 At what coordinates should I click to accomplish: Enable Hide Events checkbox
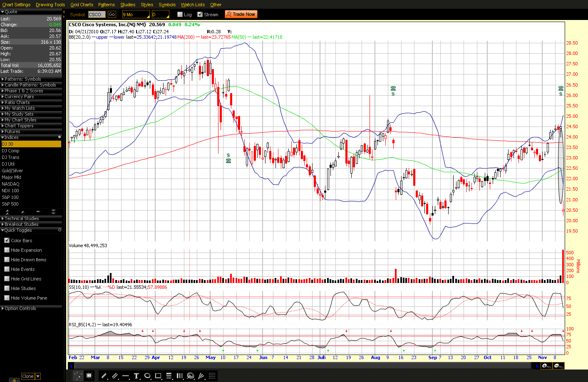7,269
